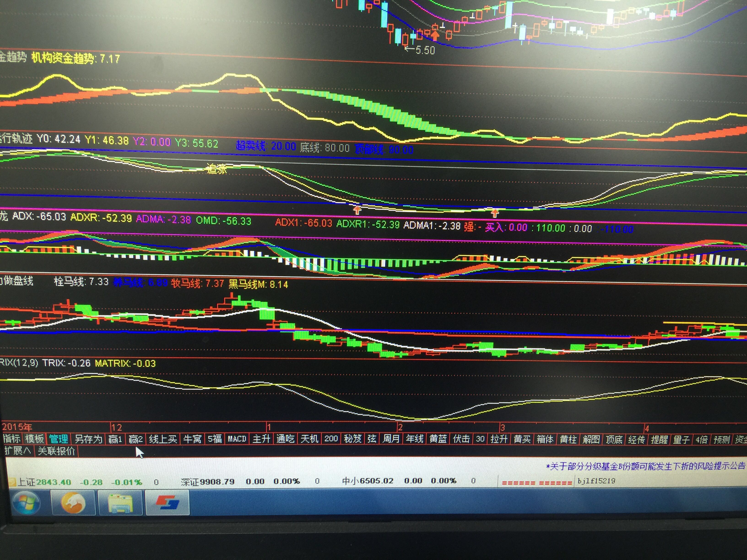Collapse the 扩展 expander
Image resolution: width=747 pixels, height=560 pixels.
pyautogui.click(x=18, y=451)
